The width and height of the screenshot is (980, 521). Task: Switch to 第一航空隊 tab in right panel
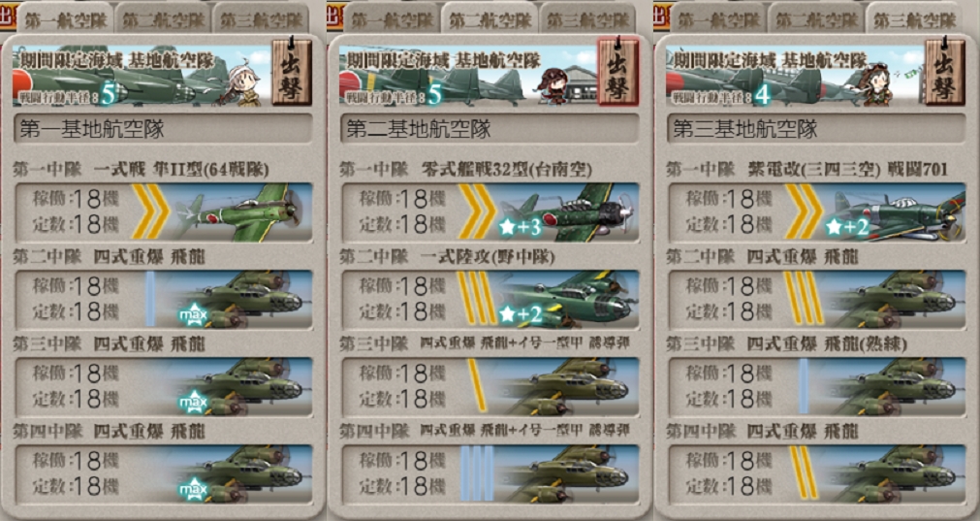tap(717, 19)
